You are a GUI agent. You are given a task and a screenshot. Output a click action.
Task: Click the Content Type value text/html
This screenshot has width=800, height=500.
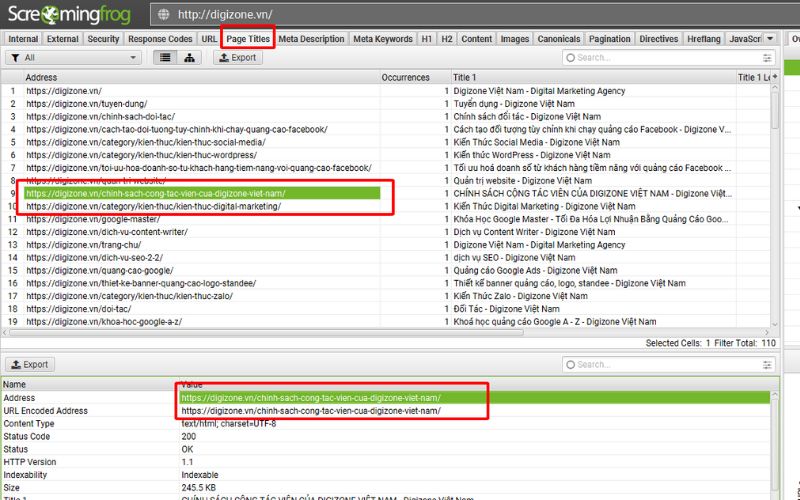[x=229, y=423]
